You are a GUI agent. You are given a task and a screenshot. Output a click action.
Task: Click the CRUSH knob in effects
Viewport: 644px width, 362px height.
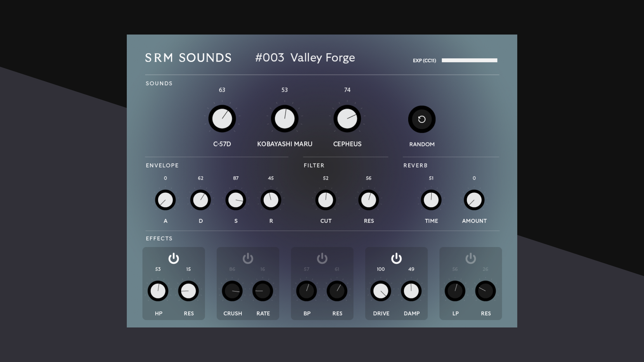(232, 291)
